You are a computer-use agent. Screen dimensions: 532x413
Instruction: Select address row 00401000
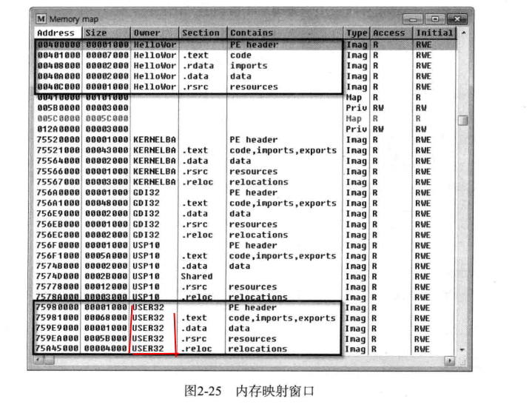pos(245,55)
